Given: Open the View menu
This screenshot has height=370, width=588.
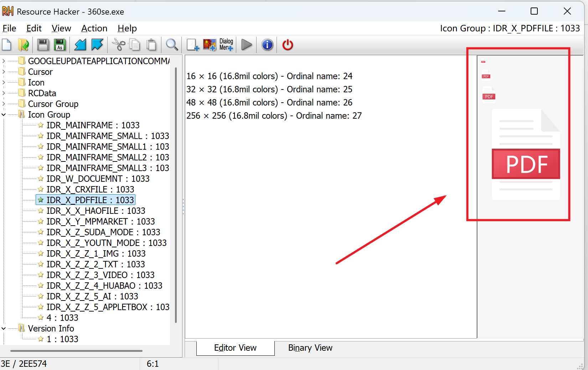Looking at the screenshot, I should pyautogui.click(x=61, y=28).
